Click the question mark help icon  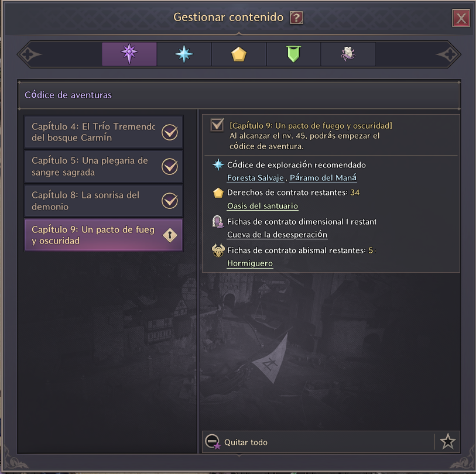click(296, 18)
